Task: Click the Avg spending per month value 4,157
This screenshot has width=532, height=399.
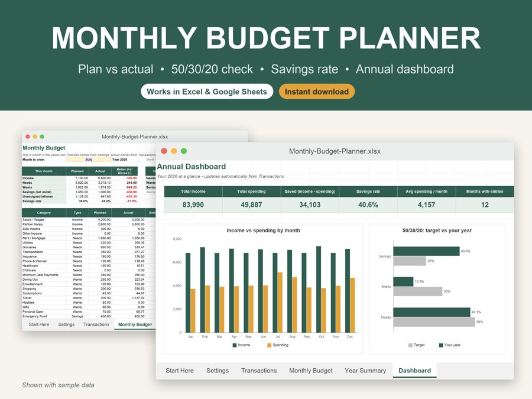Action: pyautogui.click(x=426, y=205)
